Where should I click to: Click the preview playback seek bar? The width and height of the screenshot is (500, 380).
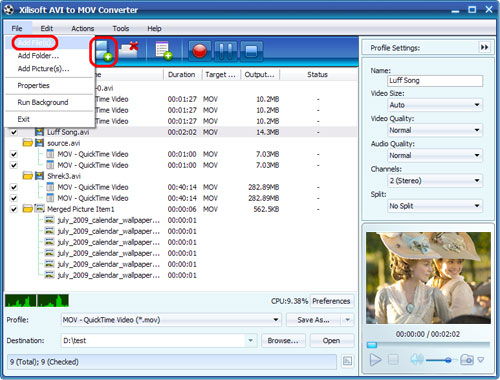(x=428, y=345)
